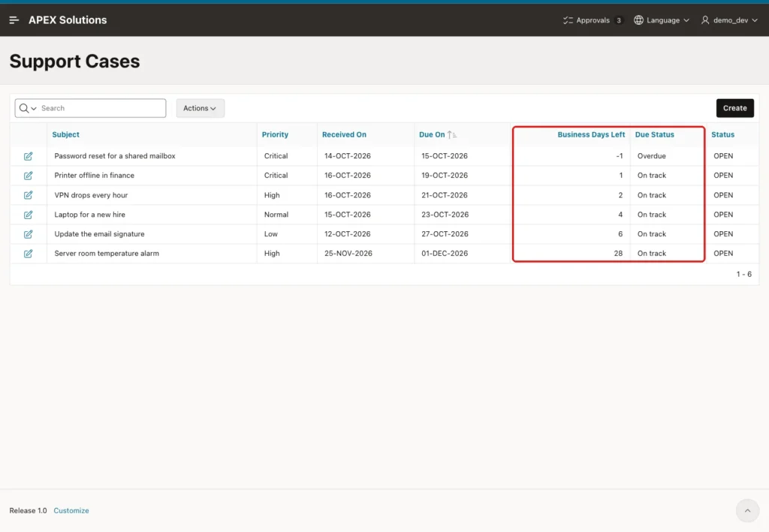Edit the Password reset for shared mailbox case

[x=28, y=156]
